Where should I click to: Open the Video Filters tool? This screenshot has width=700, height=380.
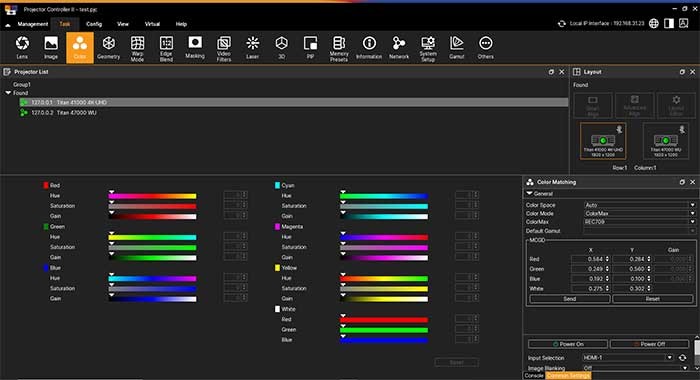click(x=224, y=48)
